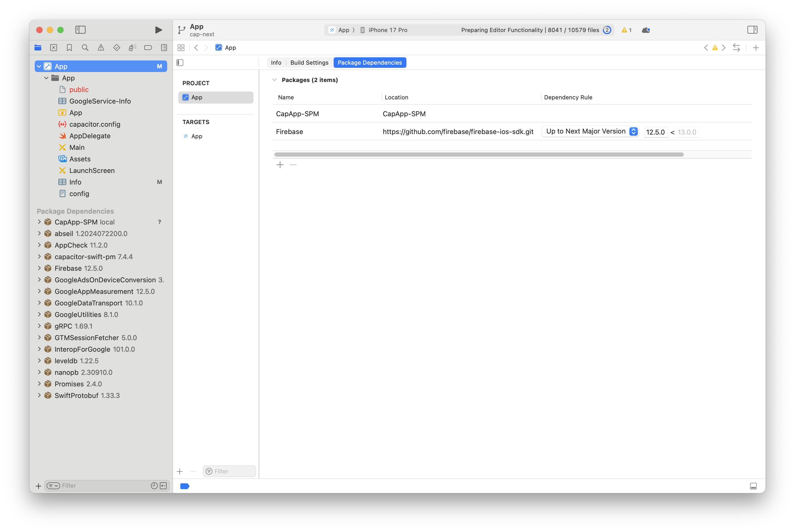Click the related items grid icon
The width and height of the screenshot is (795, 532).
click(x=181, y=48)
